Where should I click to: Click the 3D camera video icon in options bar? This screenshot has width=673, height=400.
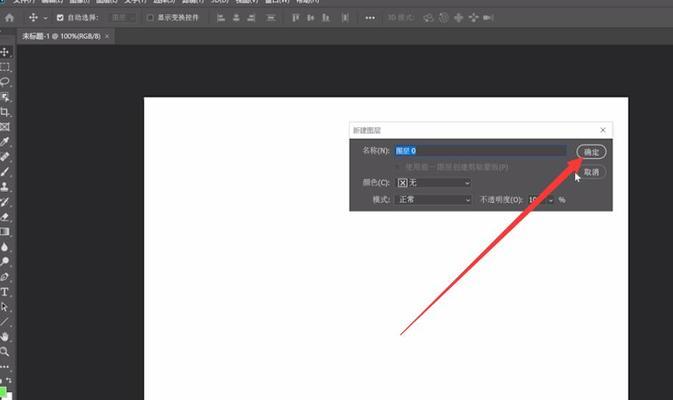coord(488,18)
